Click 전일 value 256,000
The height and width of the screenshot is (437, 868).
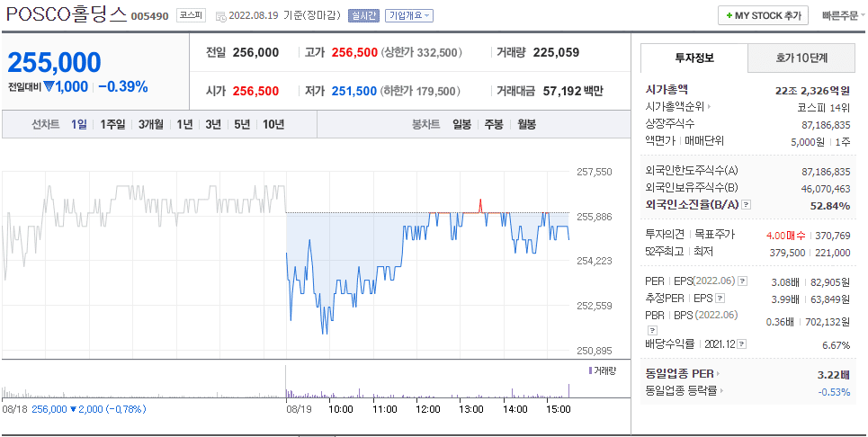point(255,52)
